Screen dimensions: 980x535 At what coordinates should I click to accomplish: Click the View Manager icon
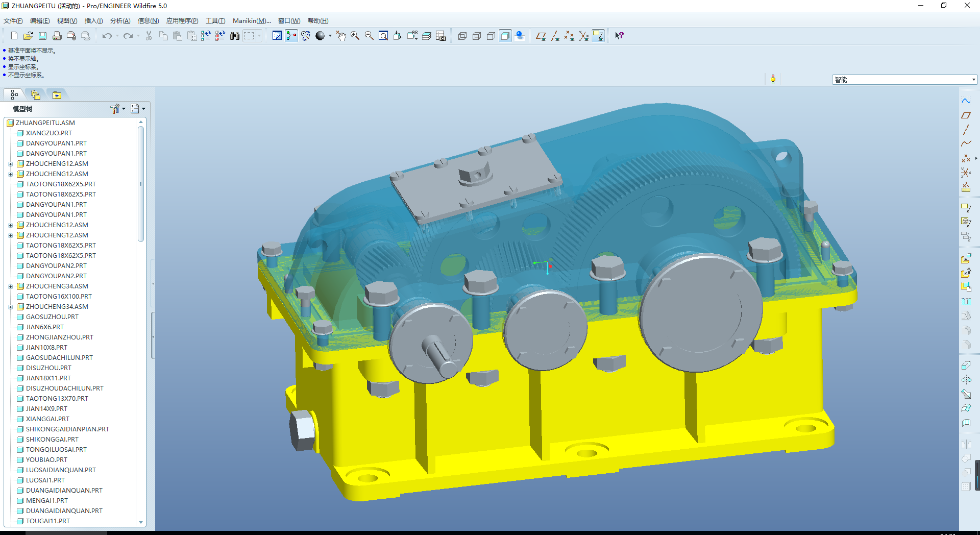(x=441, y=36)
